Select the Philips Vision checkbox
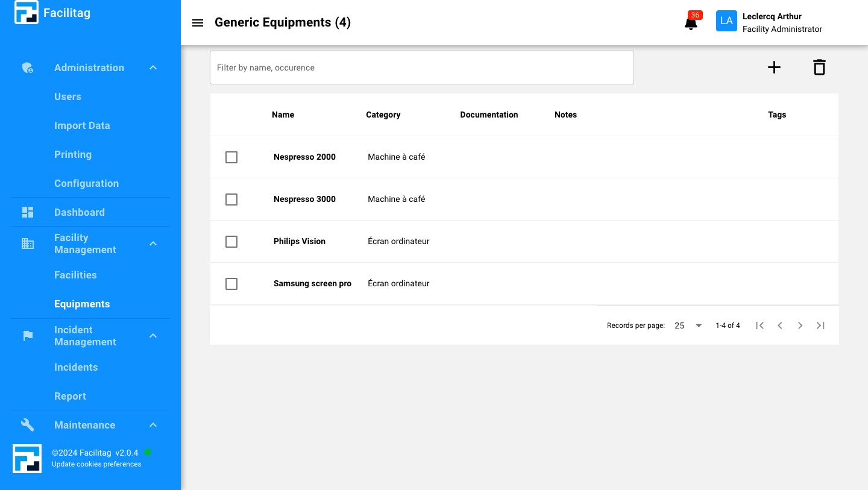 231,242
